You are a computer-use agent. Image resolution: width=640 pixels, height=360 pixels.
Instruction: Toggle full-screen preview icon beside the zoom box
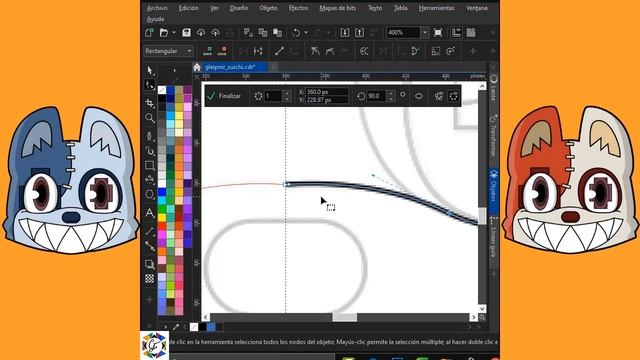[x=438, y=33]
